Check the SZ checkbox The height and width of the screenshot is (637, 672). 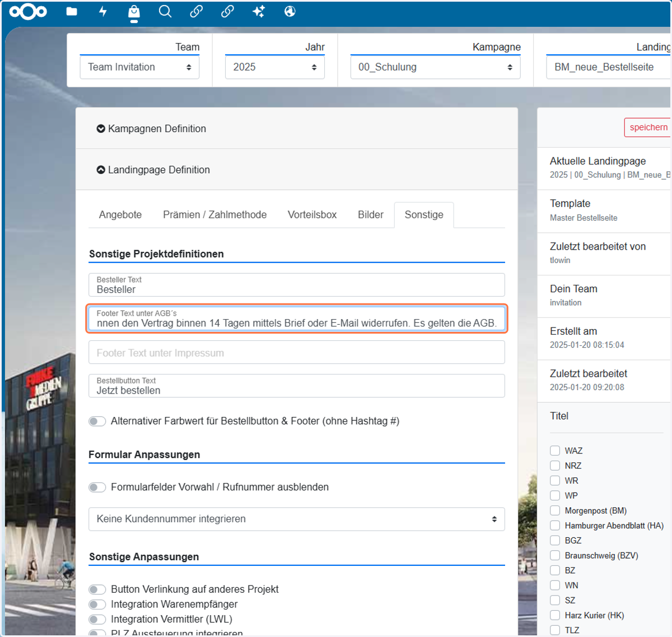tap(555, 600)
